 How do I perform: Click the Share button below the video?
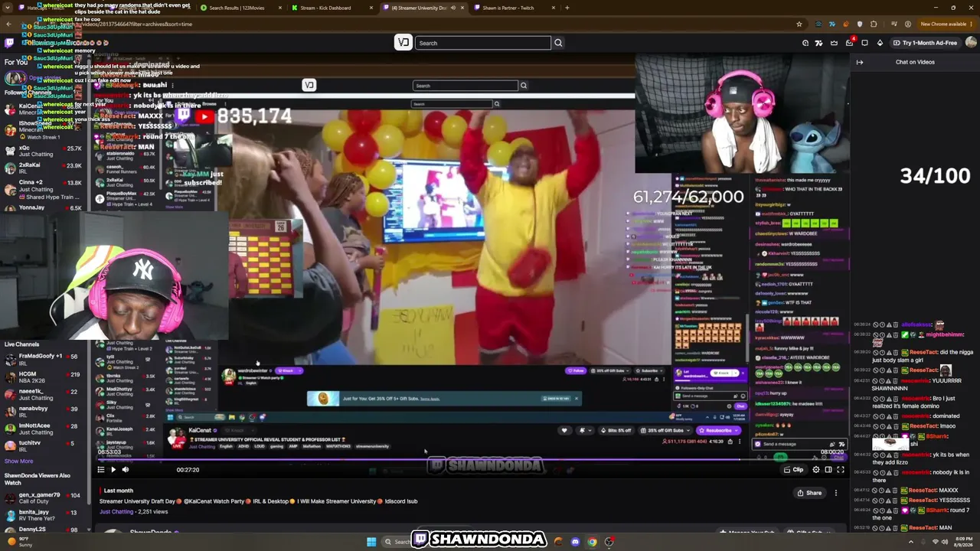click(x=809, y=493)
